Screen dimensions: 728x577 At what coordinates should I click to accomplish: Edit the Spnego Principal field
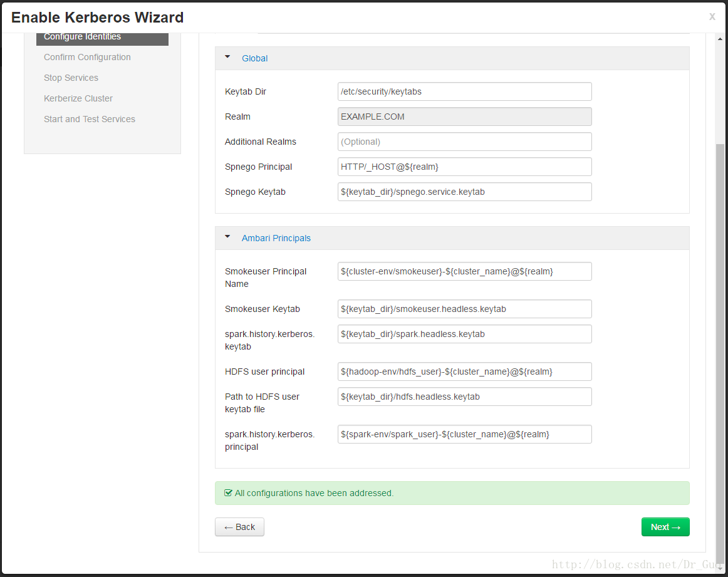click(464, 167)
